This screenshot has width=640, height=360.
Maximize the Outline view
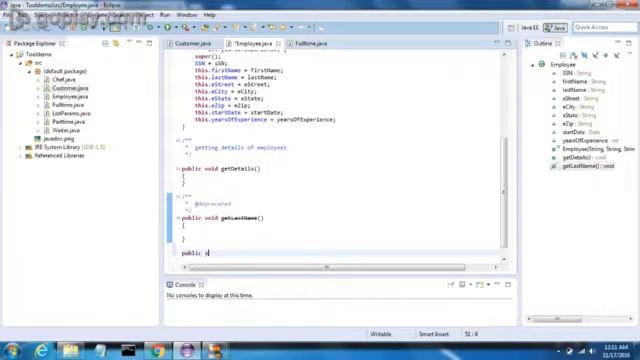point(629,43)
